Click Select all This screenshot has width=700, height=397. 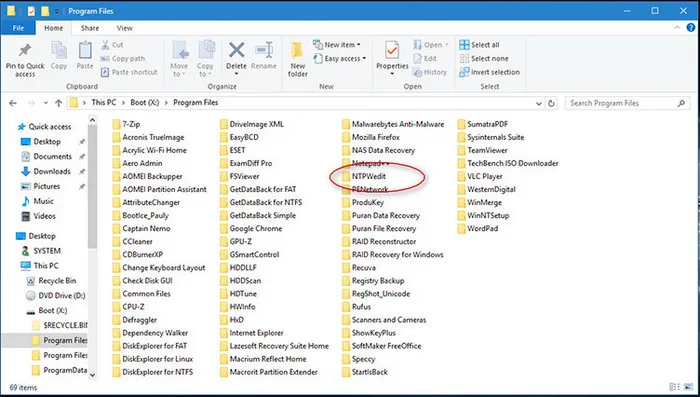479,45
